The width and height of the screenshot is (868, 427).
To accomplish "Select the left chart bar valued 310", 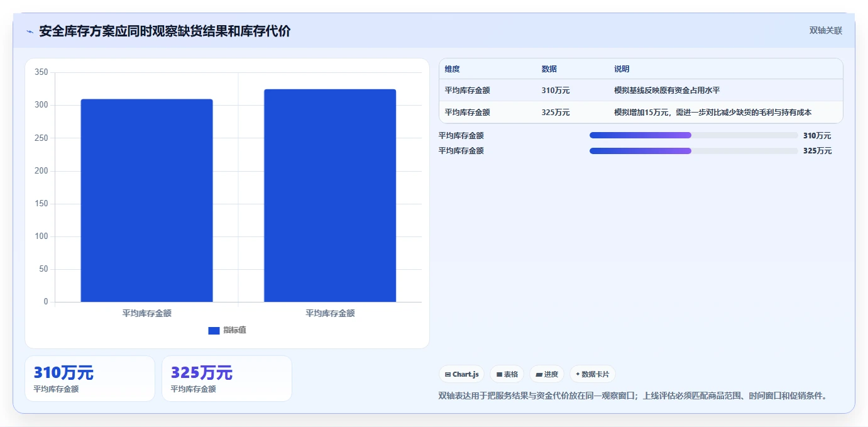I will point(146,201).
